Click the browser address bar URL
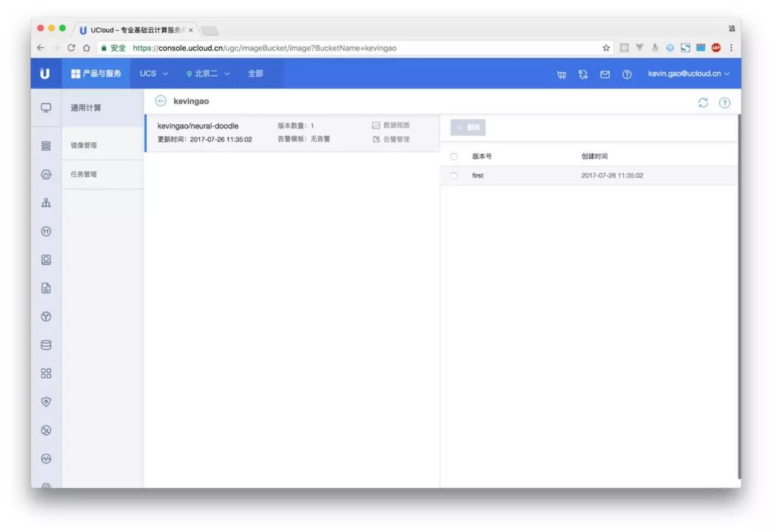 [265, 48]
